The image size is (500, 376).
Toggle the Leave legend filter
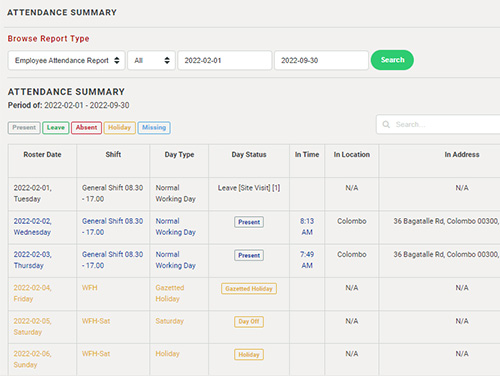pyautogui.click(x=56, y=128)
